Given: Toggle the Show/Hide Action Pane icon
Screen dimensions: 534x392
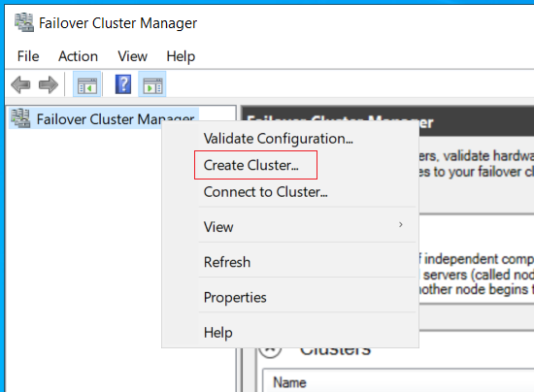Looking at the screenshot, I should [x=152, y=84].
